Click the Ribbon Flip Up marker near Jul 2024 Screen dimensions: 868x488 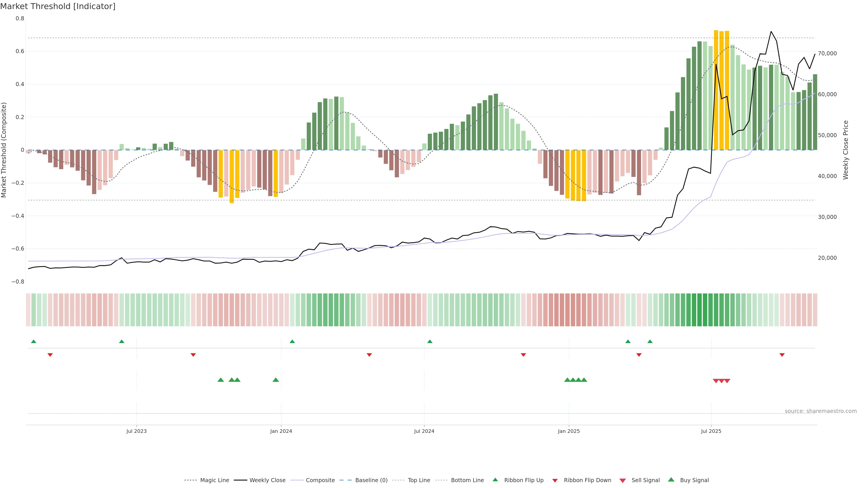(x=430, y=342)
